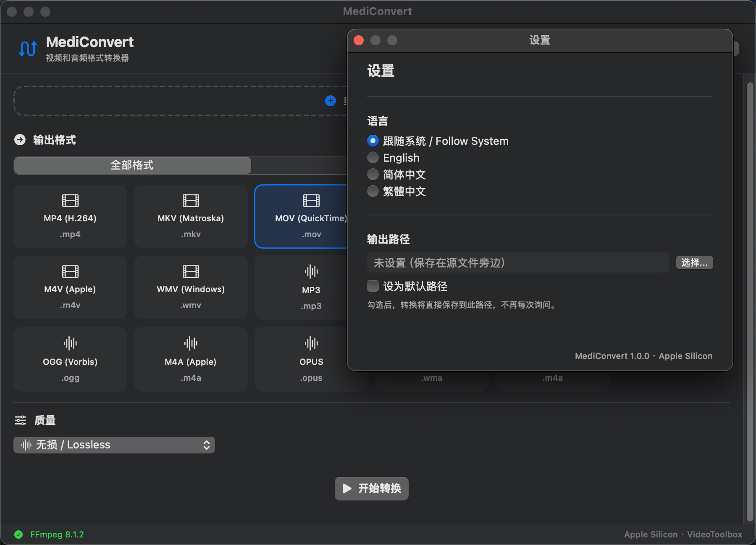
Task: Click the arrow icon beside 输出格式
Action: point(20,140)
